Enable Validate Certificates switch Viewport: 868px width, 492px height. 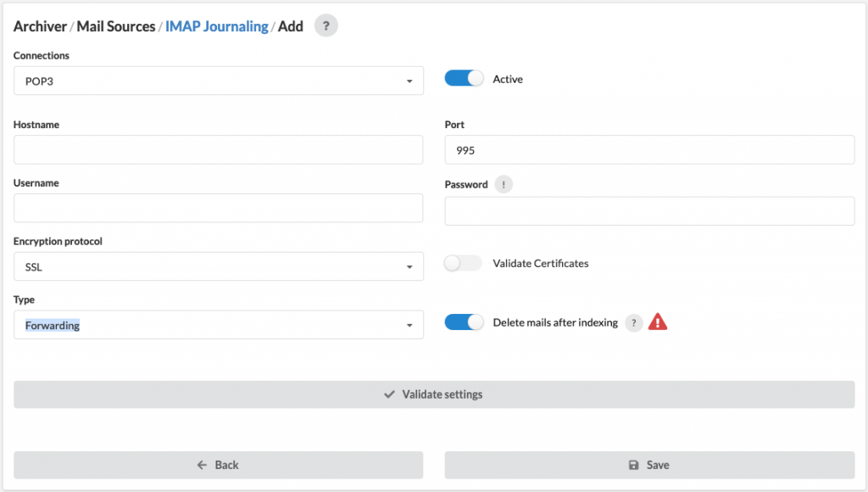click(463, 263)
